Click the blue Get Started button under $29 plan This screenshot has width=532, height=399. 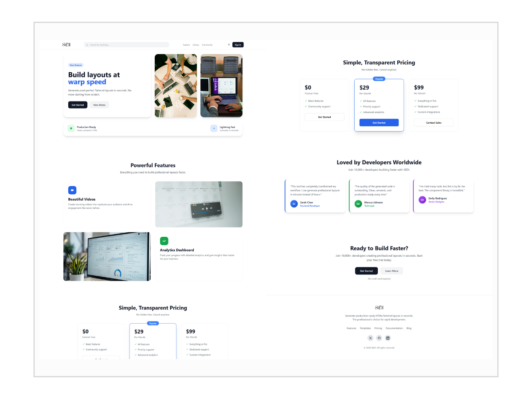coord(379,123)
